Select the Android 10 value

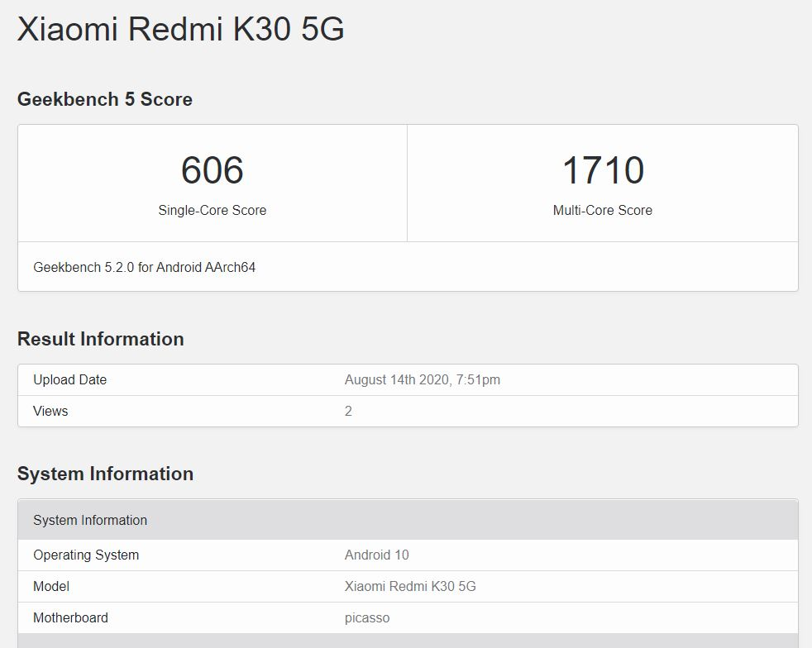tap(376, 555)
